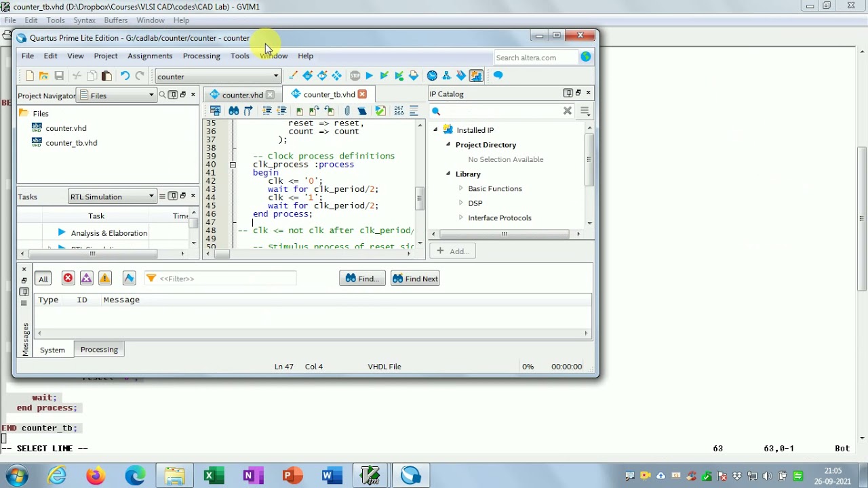Switch to the Processing messages tab
This screenshot has width=868, height=488.
(x=99, y=350)
